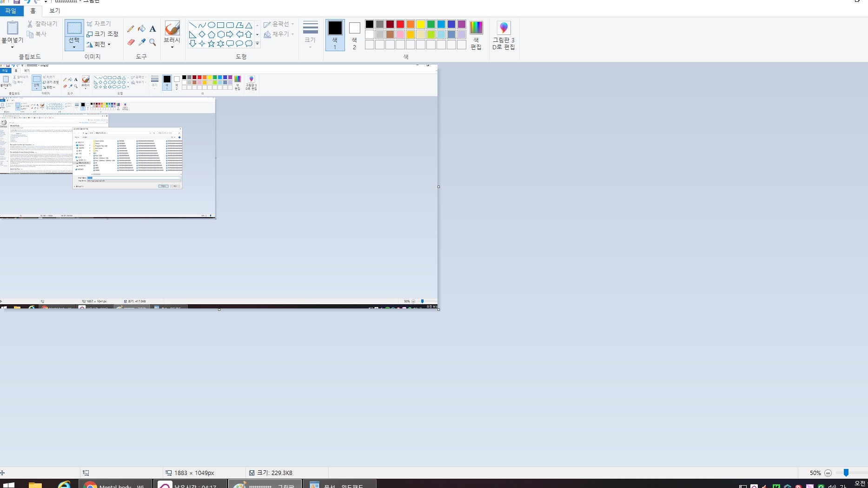Choose the Right arrow shape
This screenshot has height=488, width=868.
230,34
